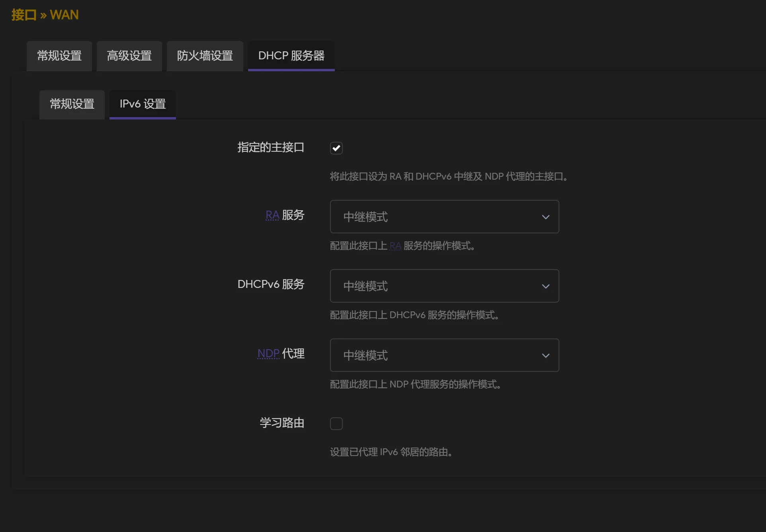766x532 pixels.
Task: Open the NDP 代理 mode selector
Action: click(444, 355)
